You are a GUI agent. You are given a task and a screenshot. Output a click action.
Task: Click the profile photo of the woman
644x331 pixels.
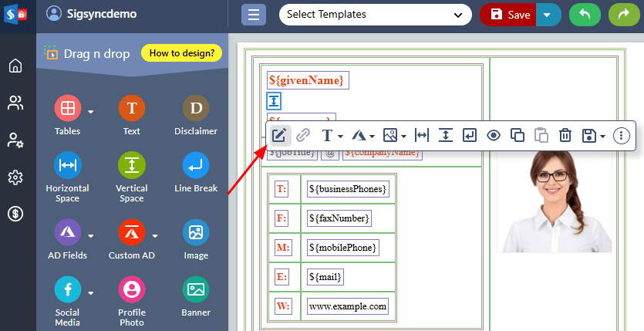point(554,199)
